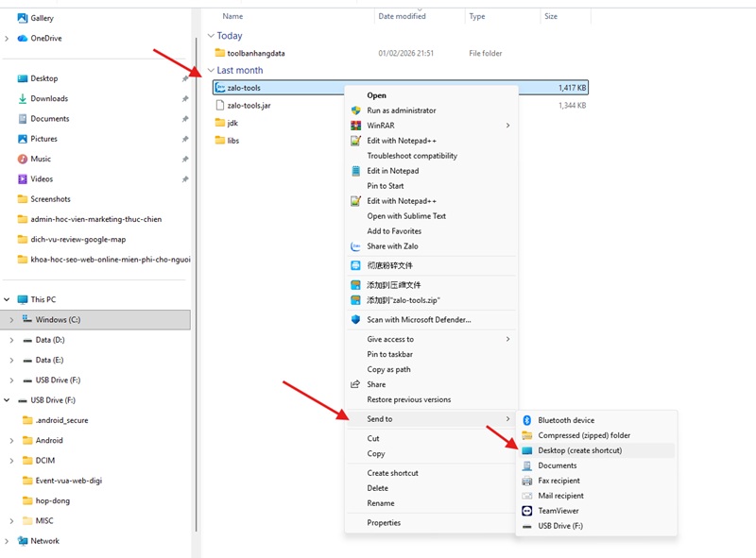Toggle the pin beside Music folder
The width and height of the screenshot is (756, 558).
[x=185, y=159]
